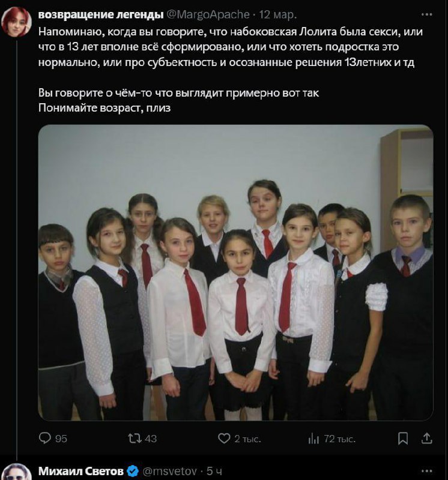Open the three-dot menu on the MargoApache tweet
This screenshot has width=448, height=480.
click(426, 14)
